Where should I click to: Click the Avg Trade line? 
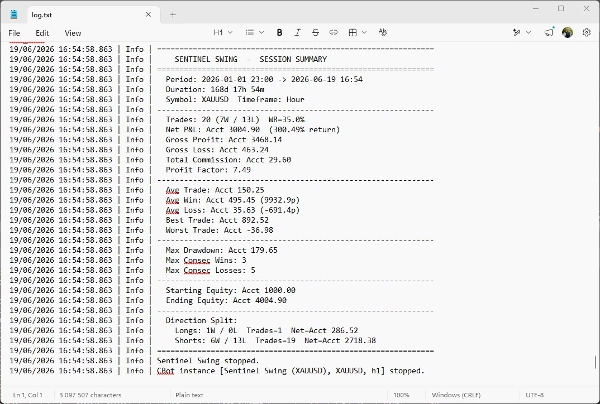(215, 190)
